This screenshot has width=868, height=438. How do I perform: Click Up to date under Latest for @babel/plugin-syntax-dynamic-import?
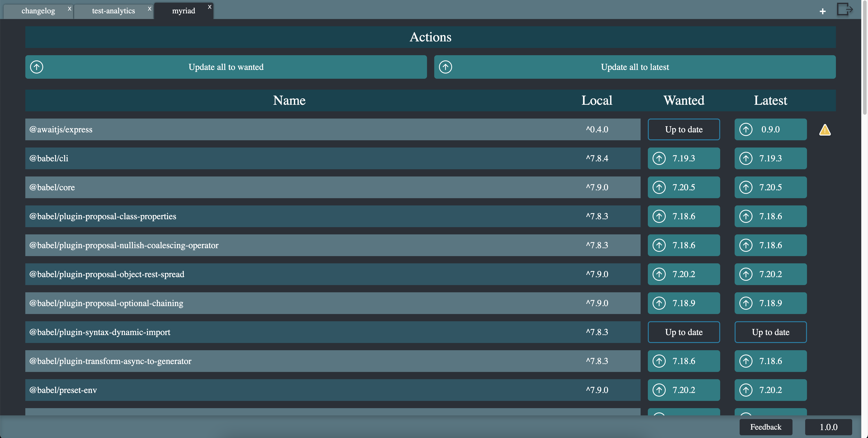tap(770, 332)
